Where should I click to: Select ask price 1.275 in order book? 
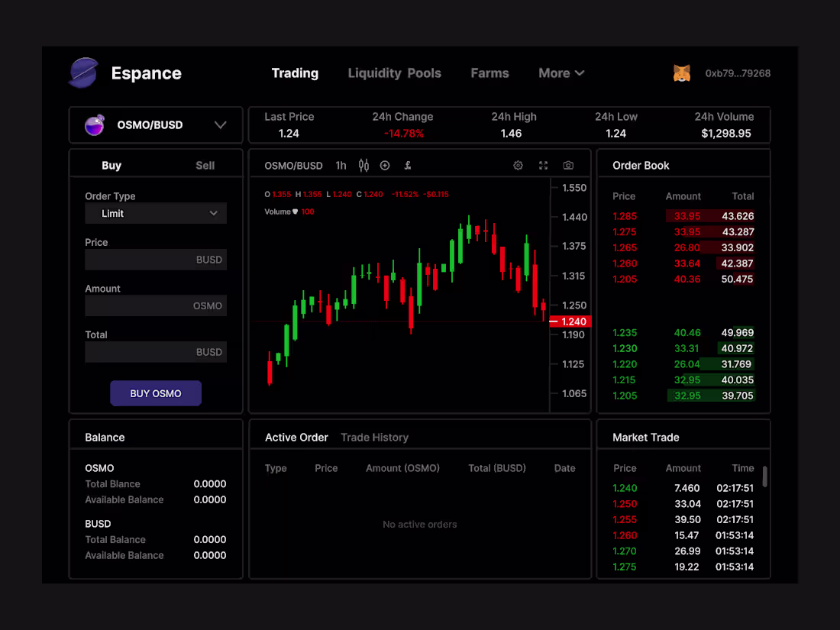click(625, 232)
